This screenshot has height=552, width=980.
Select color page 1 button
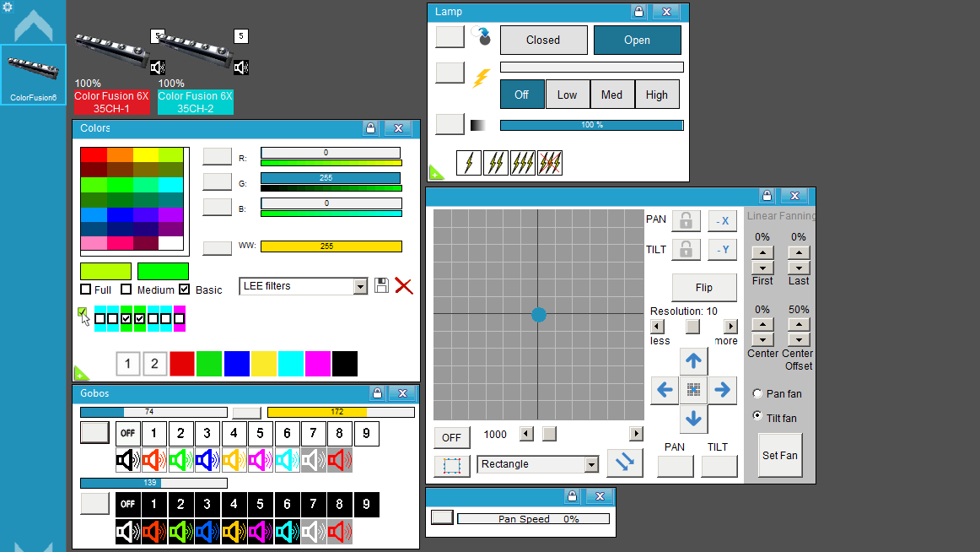(127, 364)
